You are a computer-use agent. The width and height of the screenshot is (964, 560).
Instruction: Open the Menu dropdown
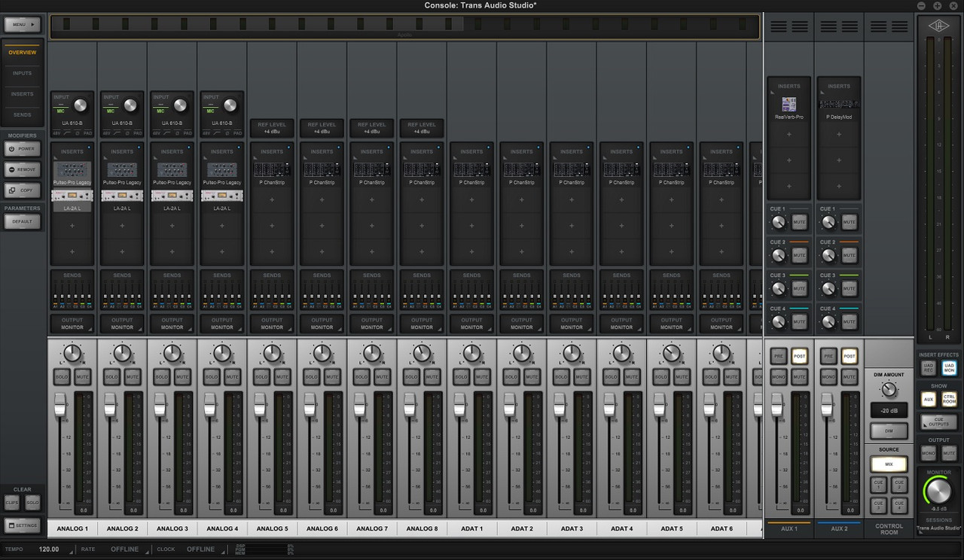point(23,25)
